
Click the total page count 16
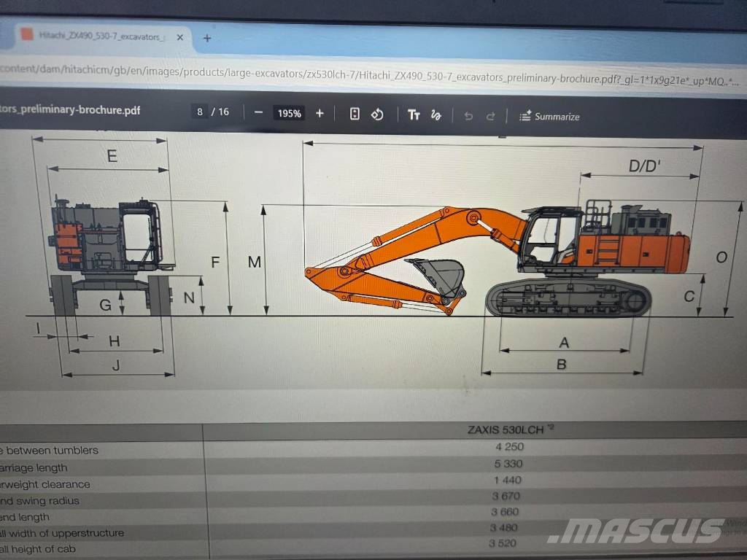click(223, 112)
